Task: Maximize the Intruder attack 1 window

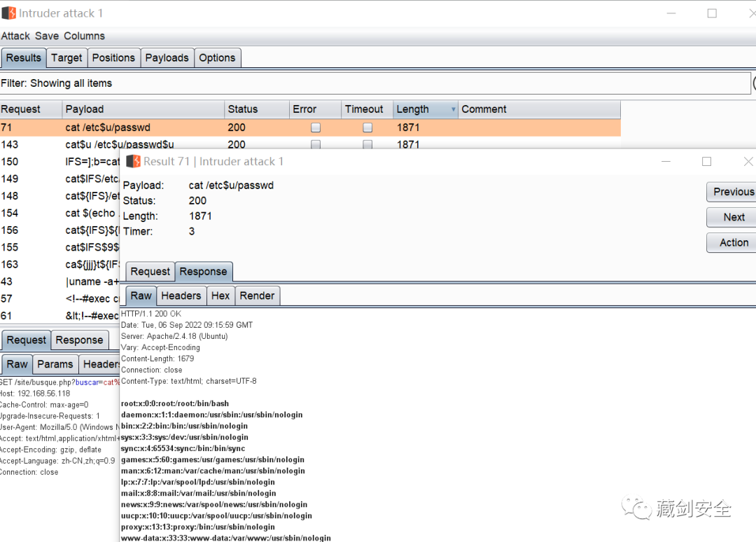Action: tap(712, 13)
